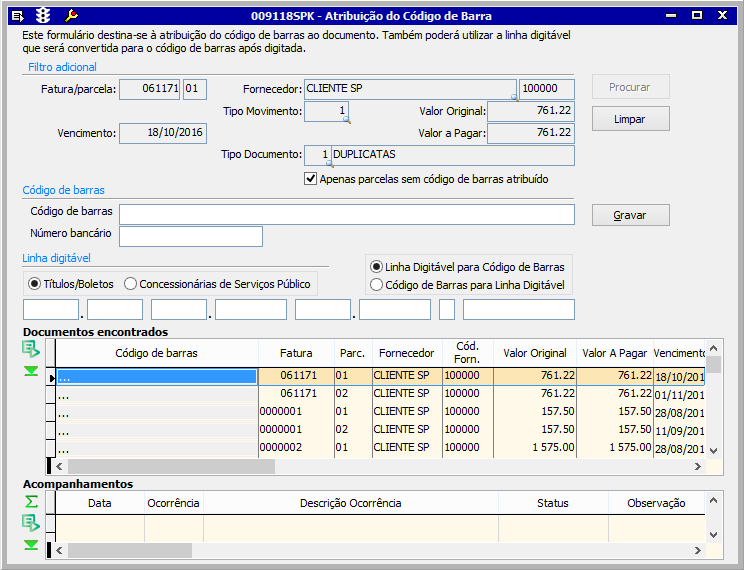Screen dimensions: 744x570
Task: Open lookup on Fornecedor field
Action: [x=514, y=97]
